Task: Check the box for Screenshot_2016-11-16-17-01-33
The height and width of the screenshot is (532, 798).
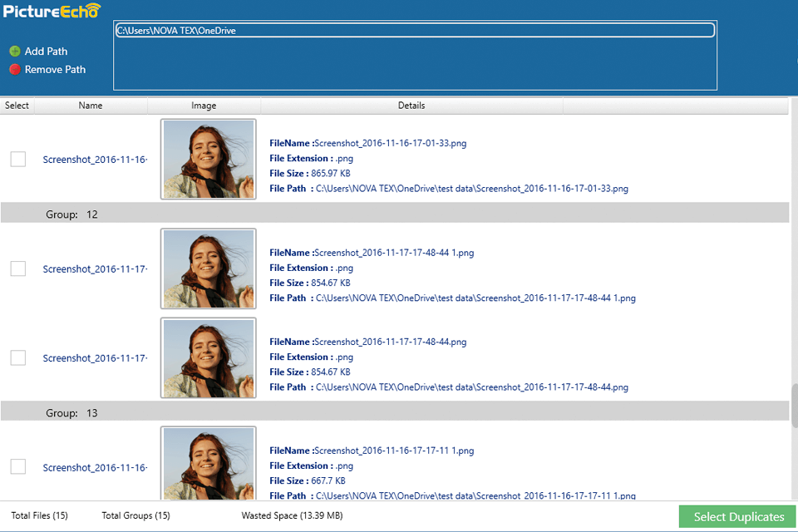Action: pos(17,159)
